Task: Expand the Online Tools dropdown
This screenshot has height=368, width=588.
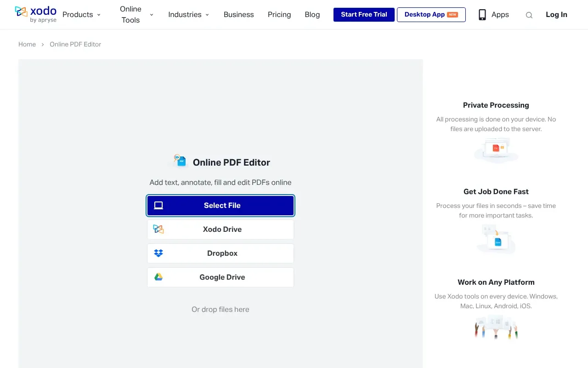Action: click(136, 15)
